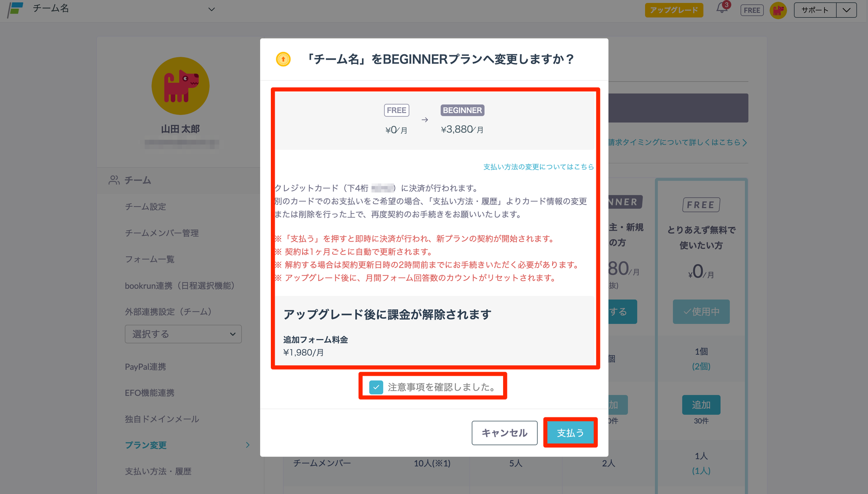Open the 選択する combo box
This screenshot has width=868, height=494.
coord(183,334)
